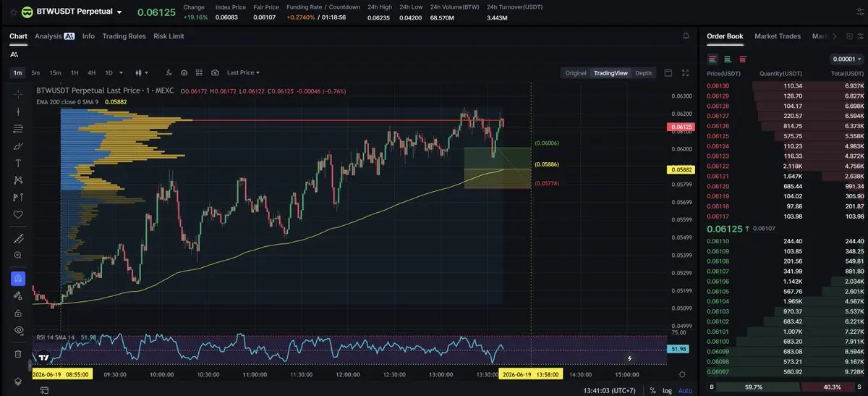Open the indicators fx button

pyautogui.click(x=169, y=72)
